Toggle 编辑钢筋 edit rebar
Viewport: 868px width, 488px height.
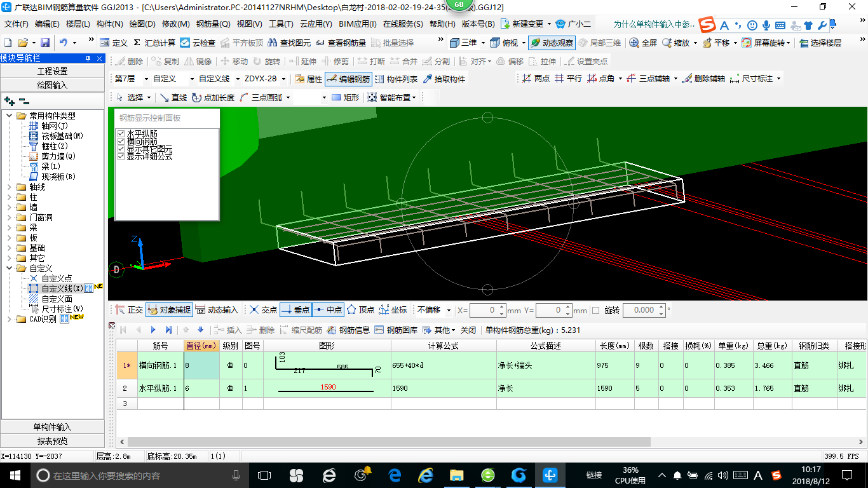[348, 79]
